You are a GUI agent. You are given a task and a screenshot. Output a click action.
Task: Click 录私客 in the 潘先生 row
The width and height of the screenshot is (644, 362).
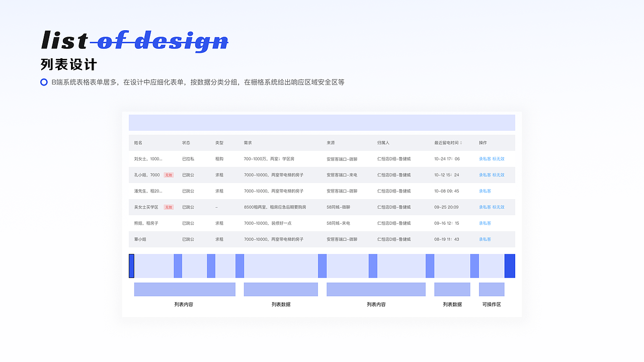pyautogui.click(x=485, y=191)
